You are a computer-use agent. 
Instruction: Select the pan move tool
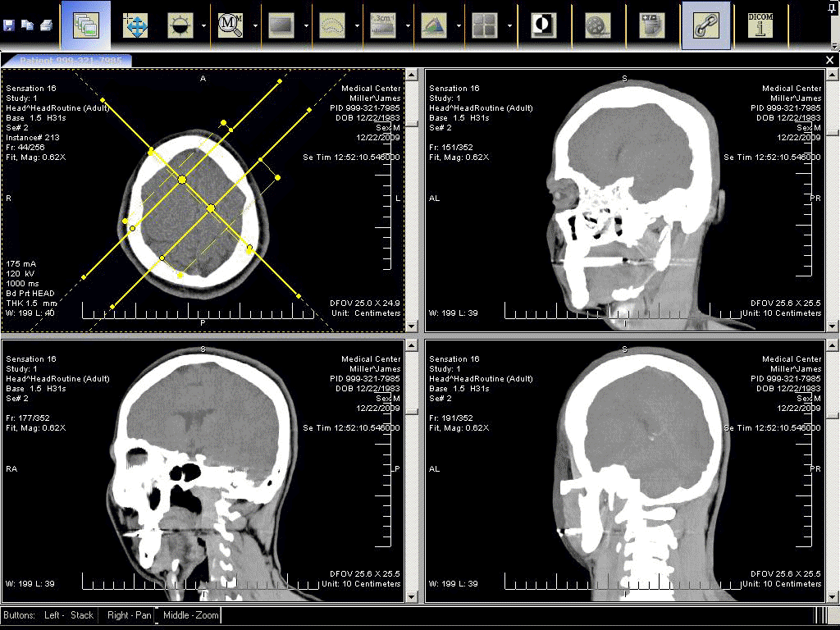click(x=135, y=25)
